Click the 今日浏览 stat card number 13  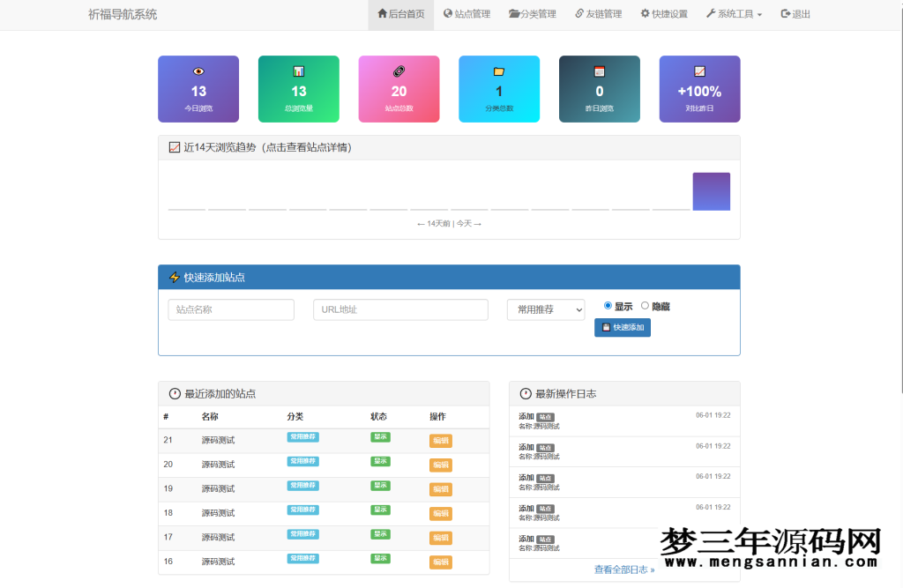point(198,91)
